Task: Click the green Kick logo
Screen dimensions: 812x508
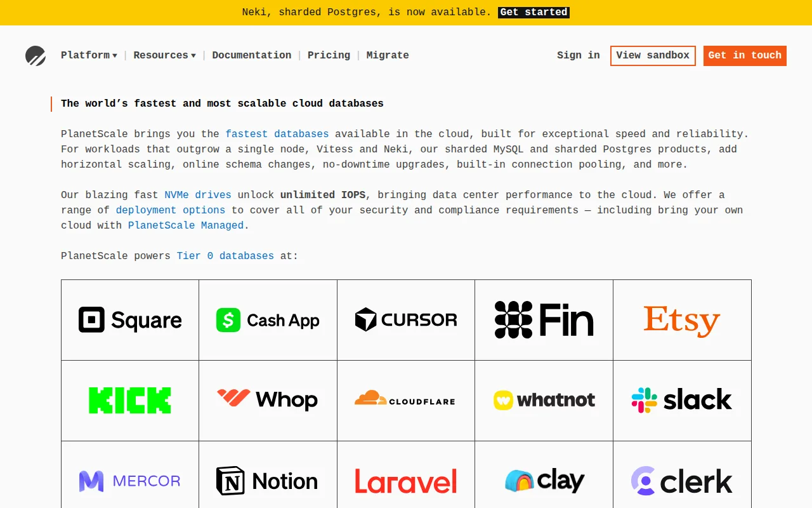Action: 130,401
